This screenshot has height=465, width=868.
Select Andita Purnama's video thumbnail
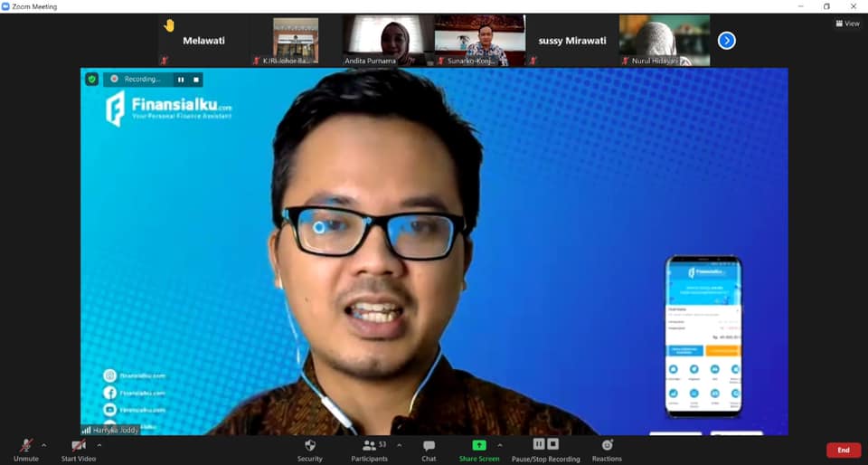point(386,41)
